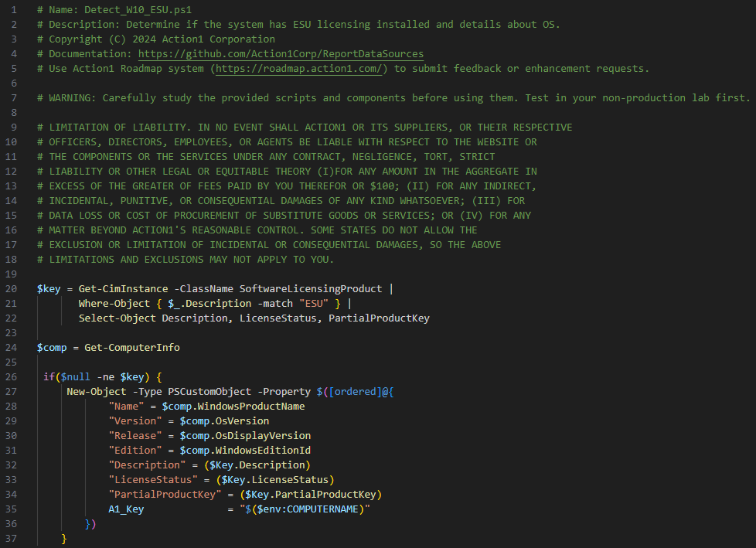Viewport: 756px width, 548px height.
Task: Click line number 20 in the gutter
Action: 11,289
